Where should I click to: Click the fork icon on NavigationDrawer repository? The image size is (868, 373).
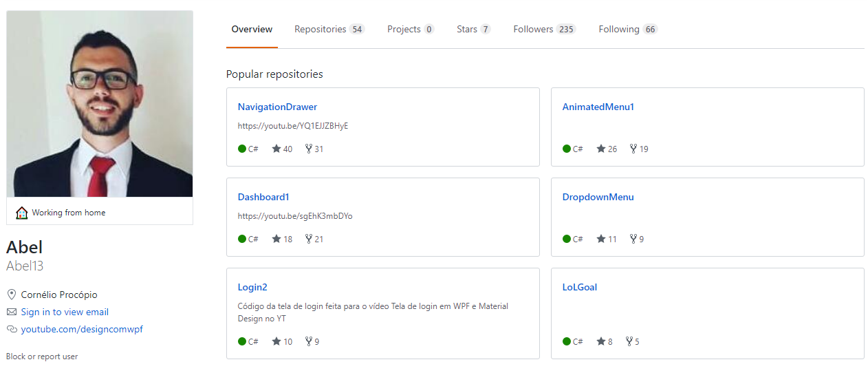point(309,149)
